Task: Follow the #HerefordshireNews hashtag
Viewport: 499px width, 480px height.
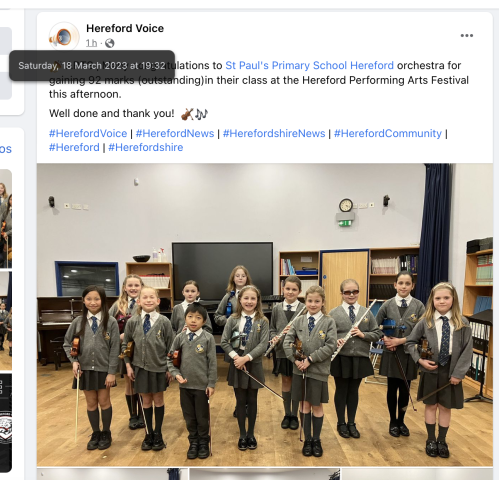Action: pos(274,133)
